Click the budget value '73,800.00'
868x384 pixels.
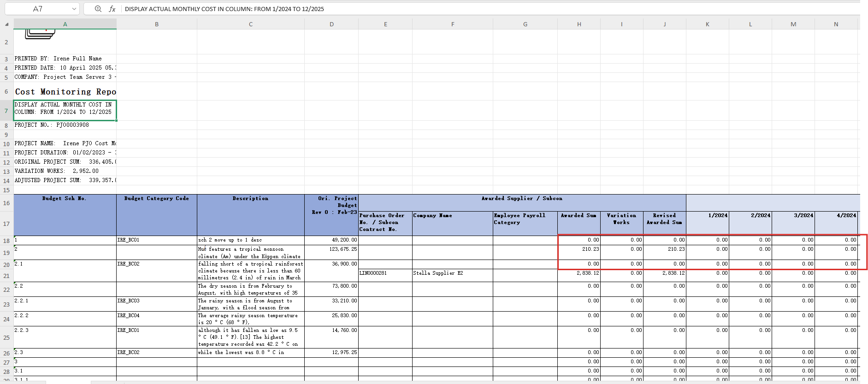[331, 289]
